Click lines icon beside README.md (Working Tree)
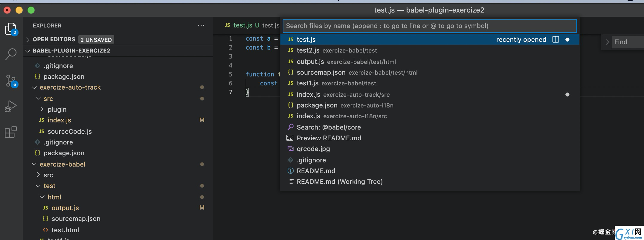Viewport: 644px width, 240px height. pos(291,181)
